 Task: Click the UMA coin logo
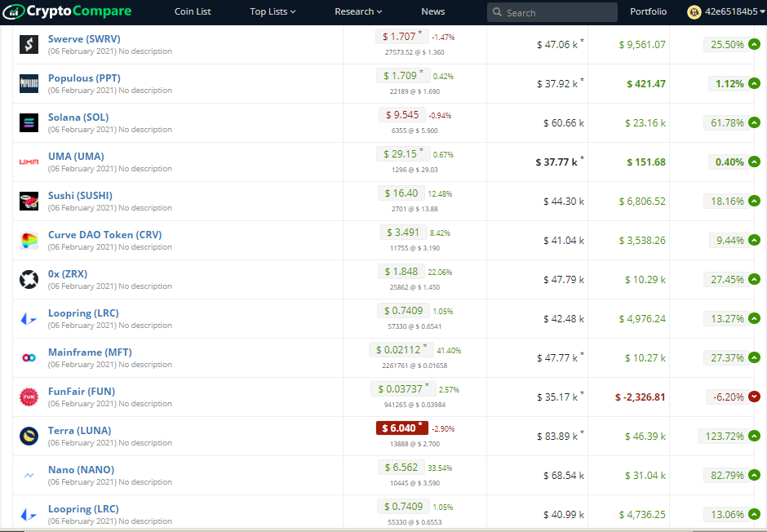pyautogui.click(x=29, y=162)
